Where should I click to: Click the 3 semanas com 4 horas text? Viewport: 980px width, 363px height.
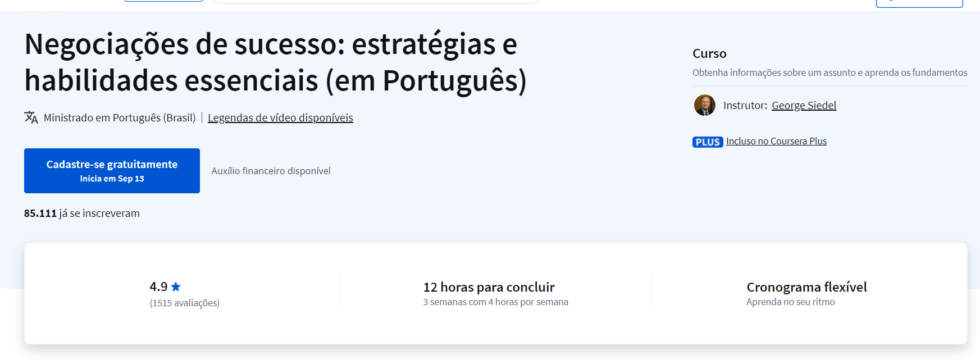pos(495,302)
